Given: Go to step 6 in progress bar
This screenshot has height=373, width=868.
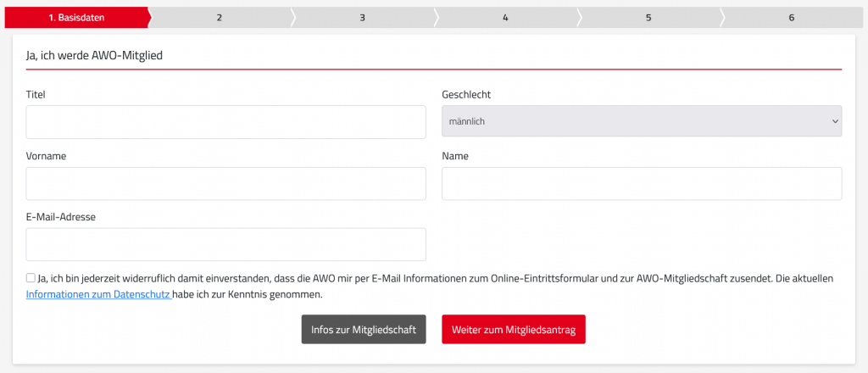Looking at the screenshot, I should click(792, 17).
